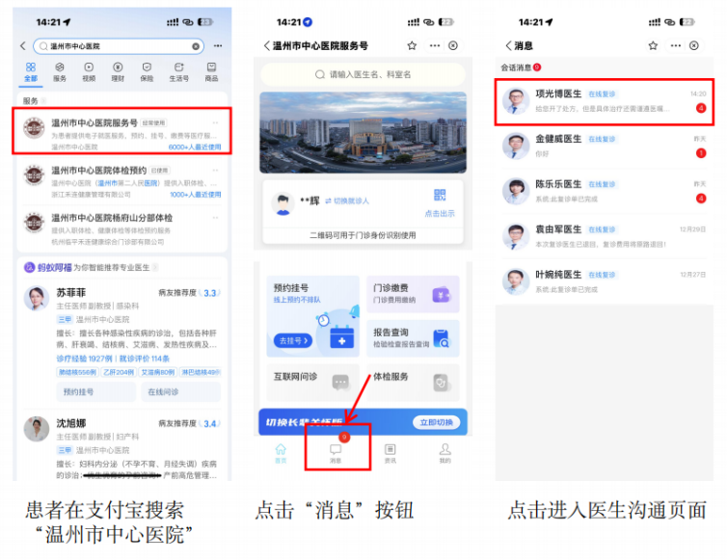The image size is (728, 560).
Task: Tap 叶婉纯医生 avatar
Action: tap(516, 281)
